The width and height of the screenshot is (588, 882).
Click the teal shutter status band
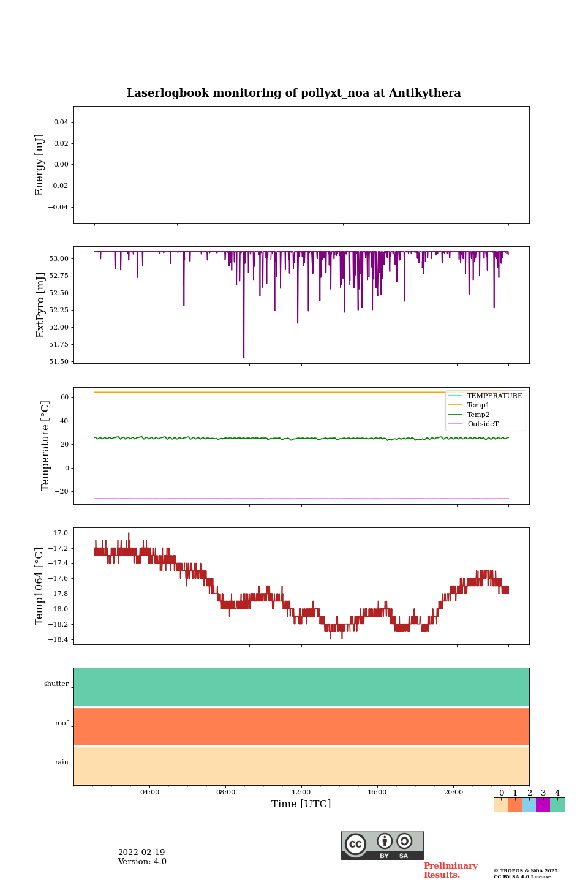(x=301, y=687)
